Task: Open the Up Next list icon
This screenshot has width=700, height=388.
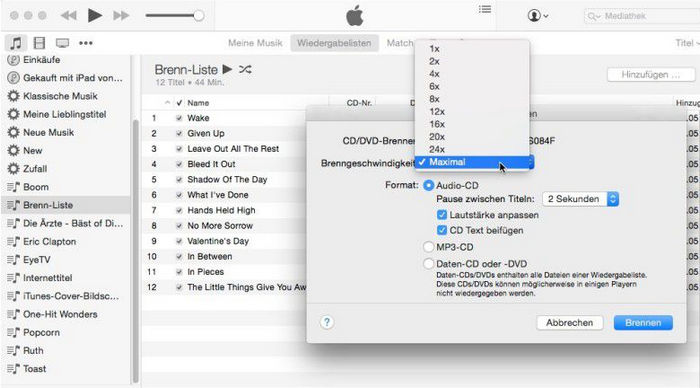Action: [485, 9]
